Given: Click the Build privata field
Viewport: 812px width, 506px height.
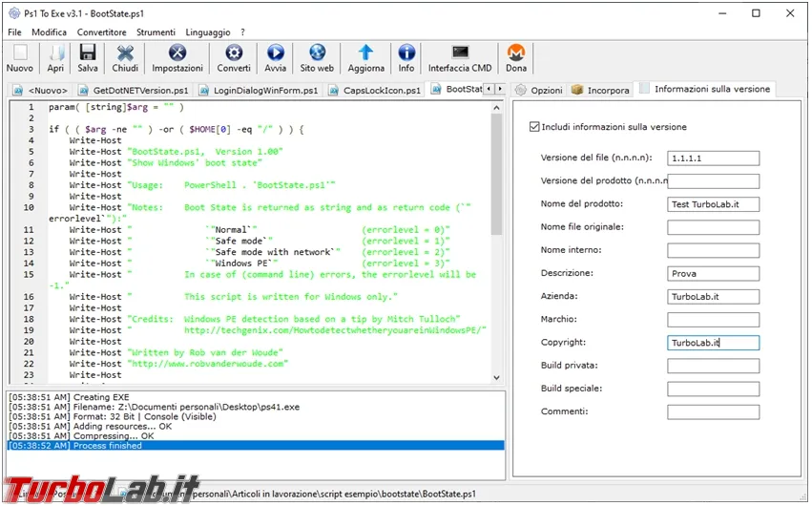Looking at the screenshot, I should (x=713, y=367).
